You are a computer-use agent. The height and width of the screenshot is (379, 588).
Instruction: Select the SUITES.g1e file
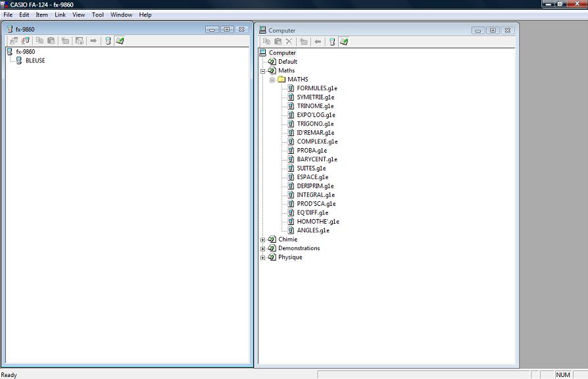click(312, 168)
